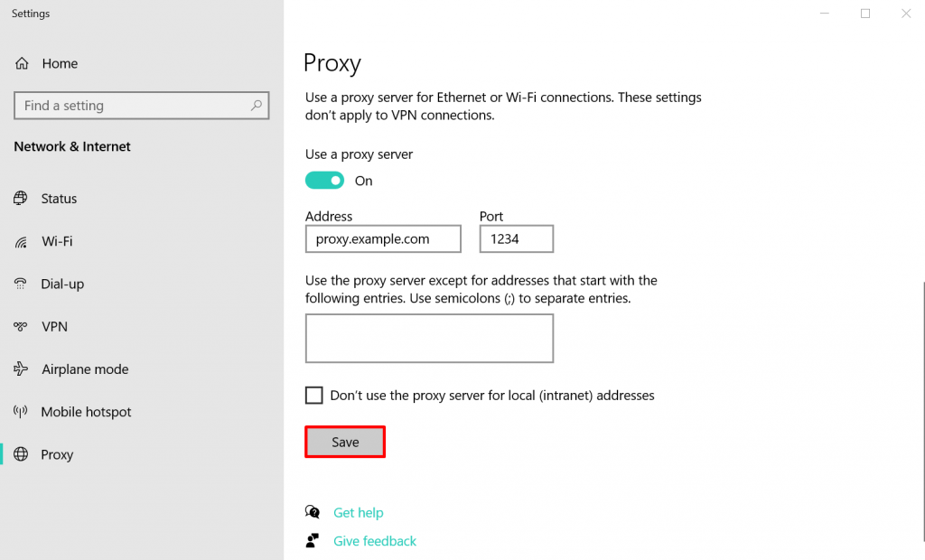
Task: Click the Port number field
Action: (x=516, y=239)
